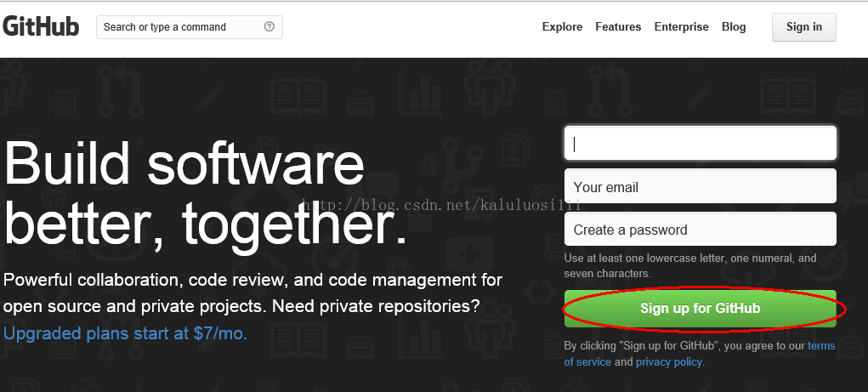Click the Powerful collaboration description text
868x392 pixels.
pos(252,293)
